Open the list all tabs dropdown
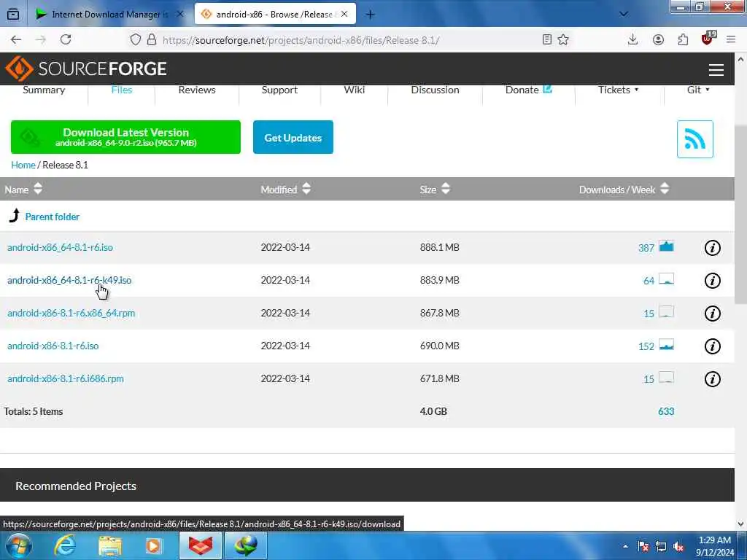Viewport: 747px width, 560px height. coord(624,15)
